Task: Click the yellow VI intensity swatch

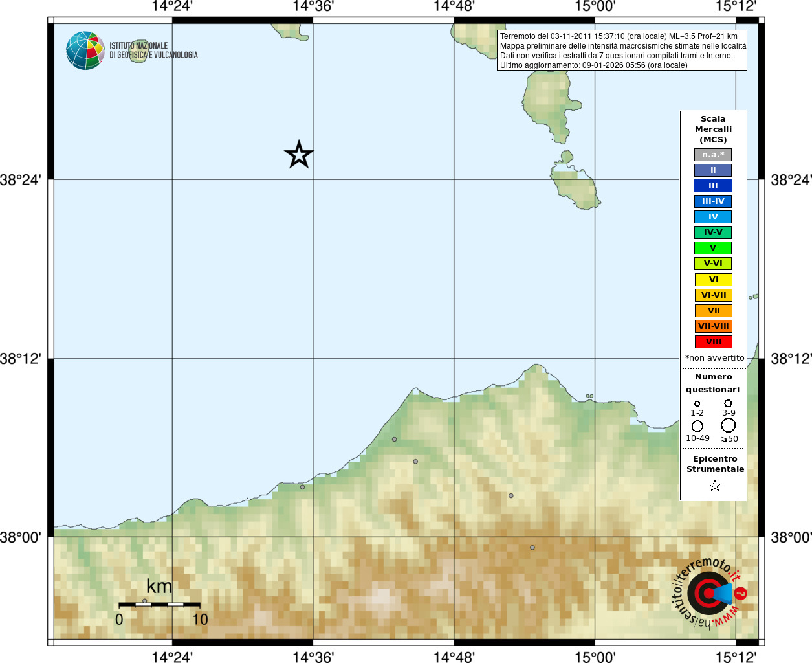Action: coord(714,280)
